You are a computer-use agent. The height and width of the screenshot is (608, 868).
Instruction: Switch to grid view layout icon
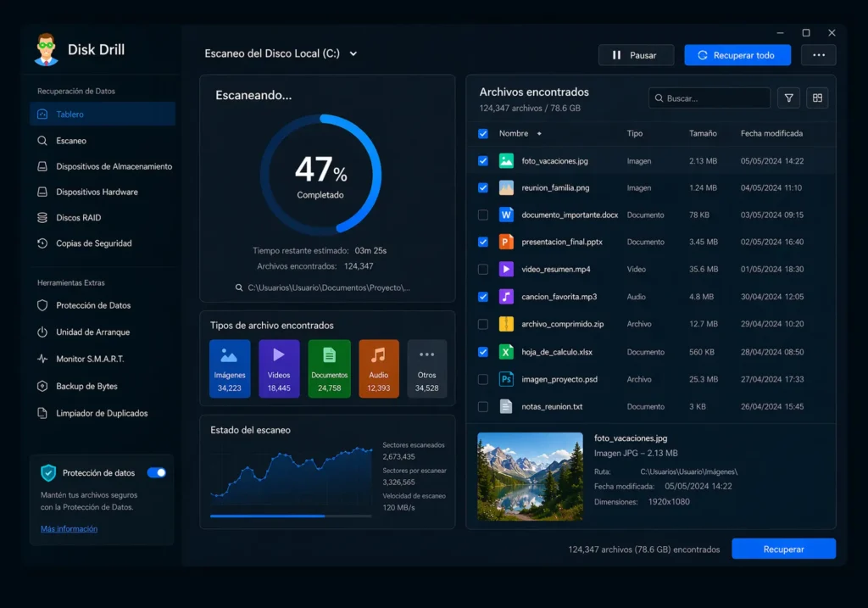(x=817, y=98)
